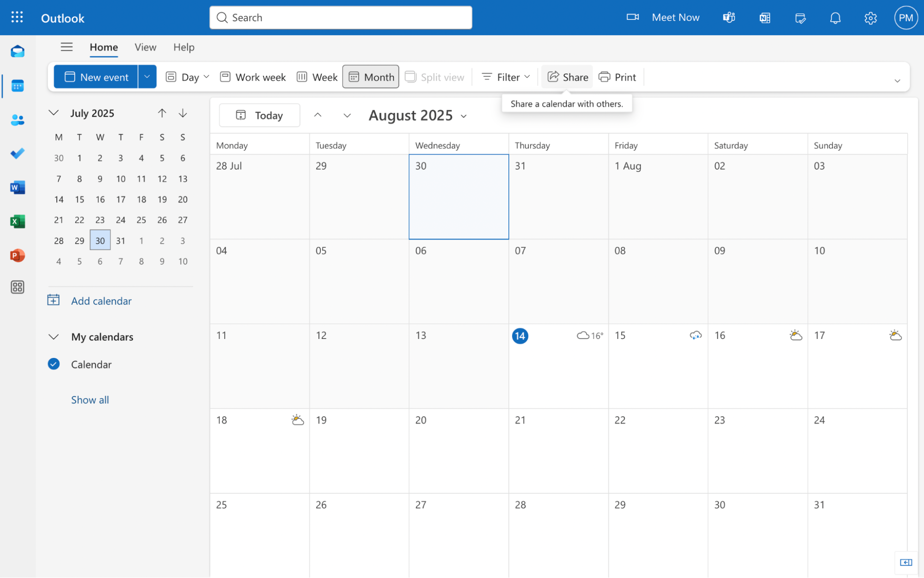
Task: Open Mail from the left sidebar
Action: 17,51
